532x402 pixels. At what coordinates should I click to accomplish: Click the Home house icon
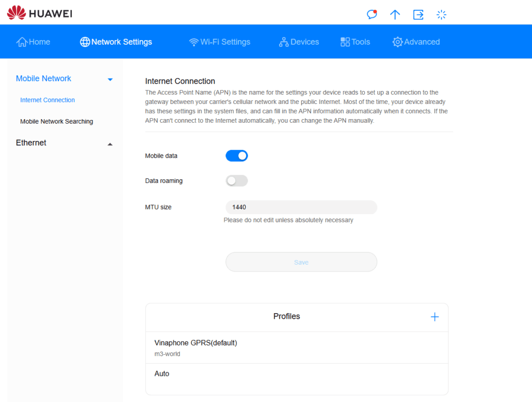click(x=22, y=42)
